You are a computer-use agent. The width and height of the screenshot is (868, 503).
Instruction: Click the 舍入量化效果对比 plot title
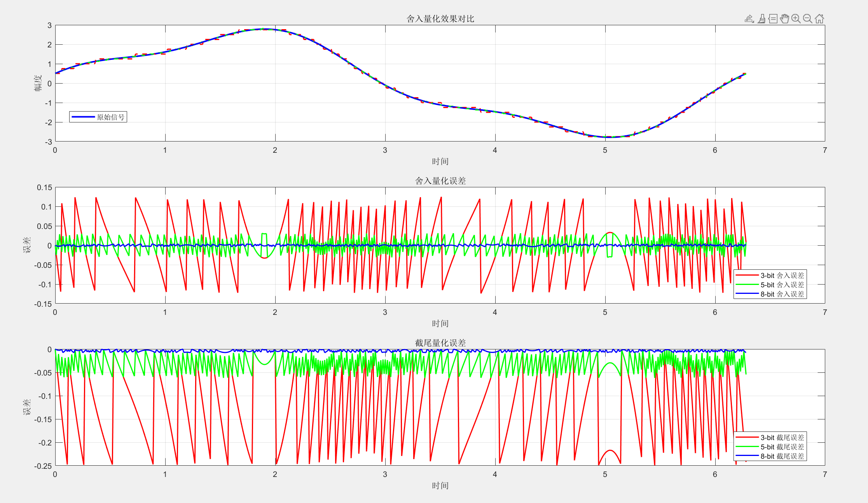point(440,19)
